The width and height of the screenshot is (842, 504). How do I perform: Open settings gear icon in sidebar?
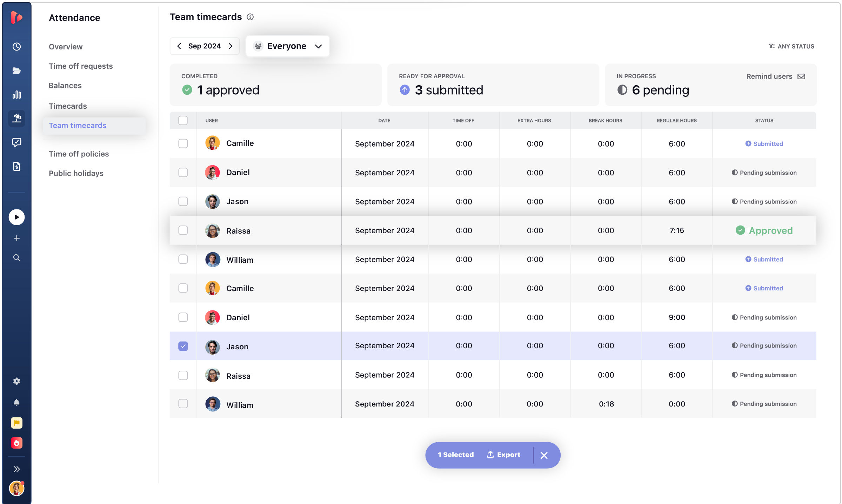click(x=16, y=381)
